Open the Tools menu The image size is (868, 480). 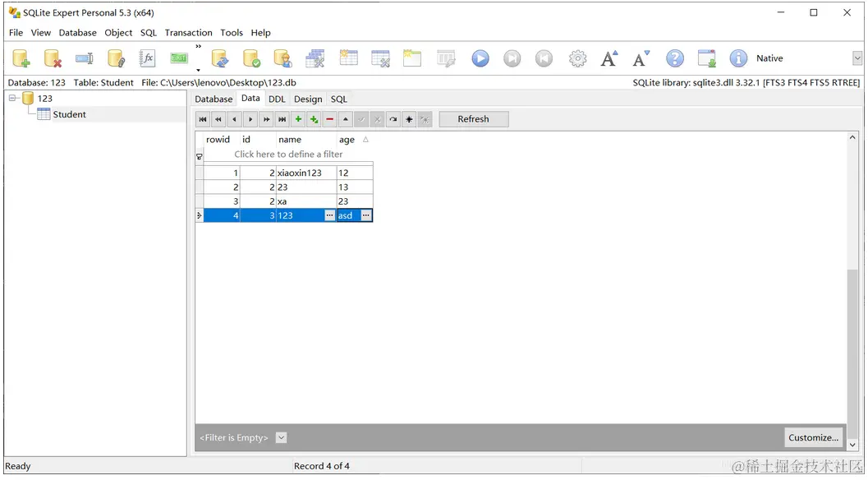pyautogui.click(x=232, y=33)
